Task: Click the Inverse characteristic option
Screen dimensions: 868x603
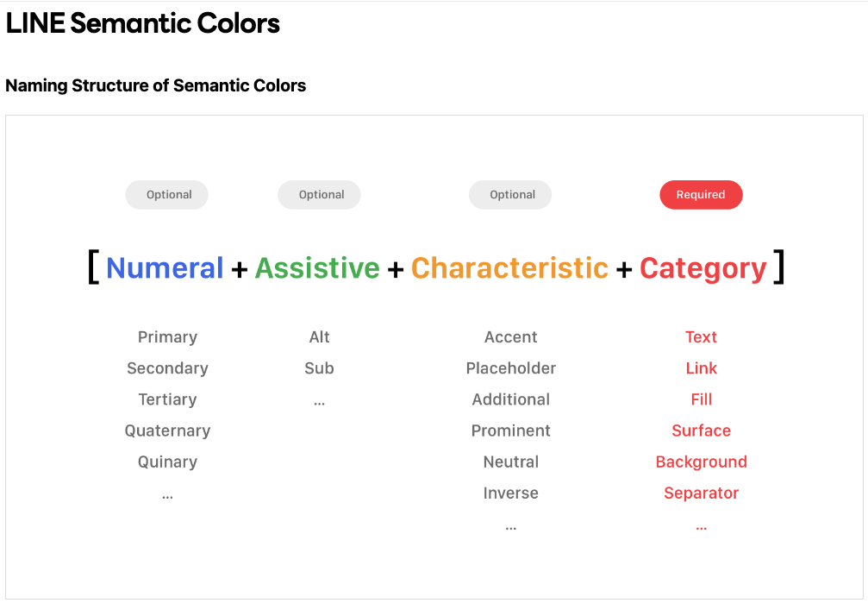Action: point(510,493)
